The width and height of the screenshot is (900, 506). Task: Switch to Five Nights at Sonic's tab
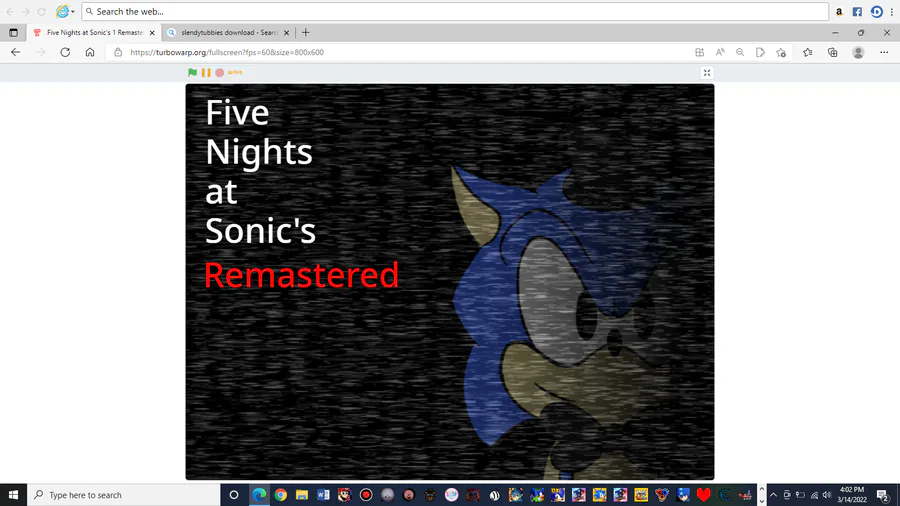tap(94, 33)
